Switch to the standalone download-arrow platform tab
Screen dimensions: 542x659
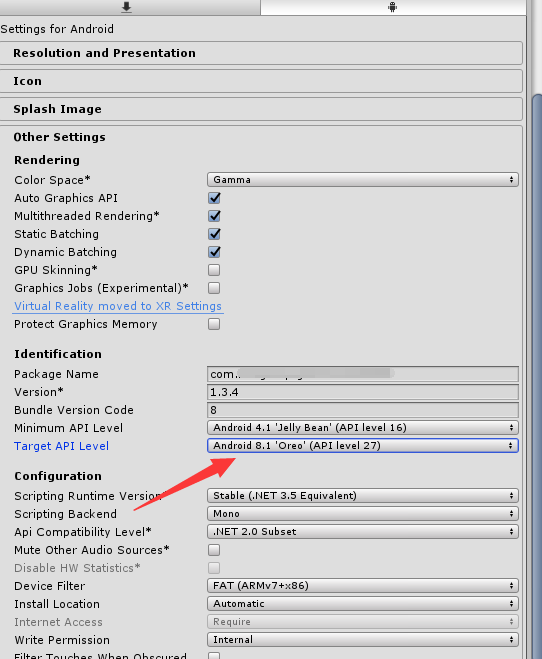click(126, 7)
